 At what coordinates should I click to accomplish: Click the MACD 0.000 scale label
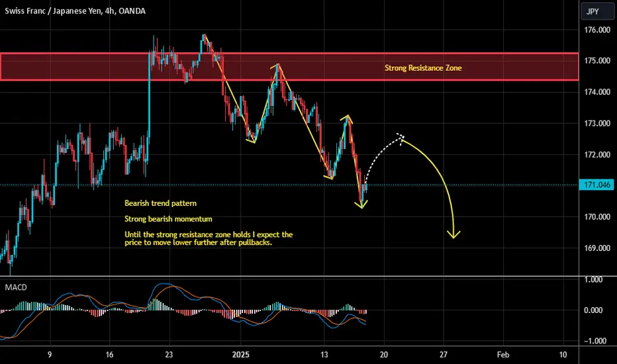[593, 310]
